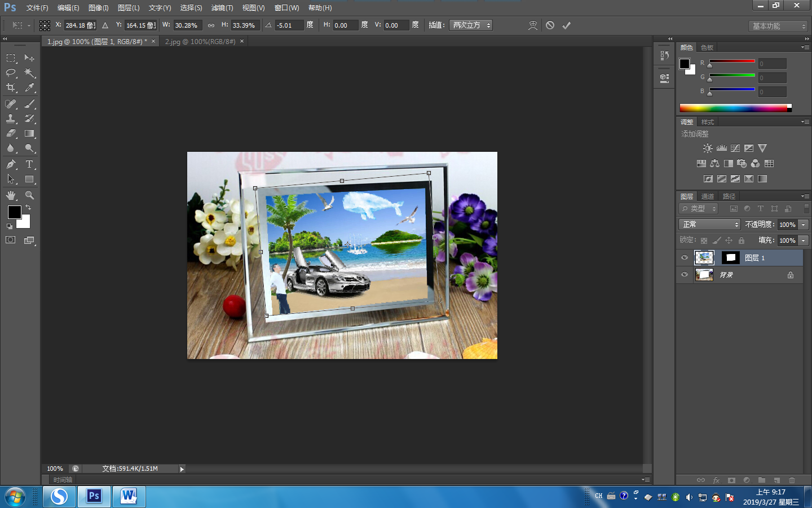Screen dimensions: 812x508
Task: Add a Curves adjustment
Action: (x=735, y=148)
